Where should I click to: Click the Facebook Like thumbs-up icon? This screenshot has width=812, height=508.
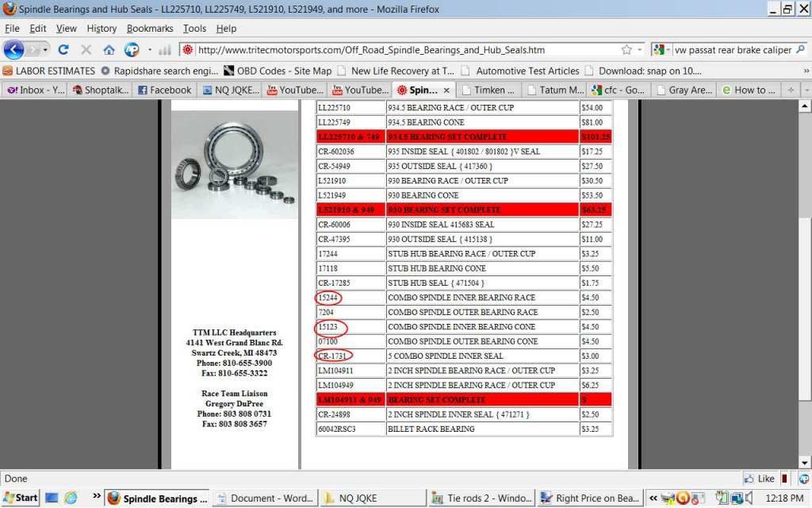749,479
